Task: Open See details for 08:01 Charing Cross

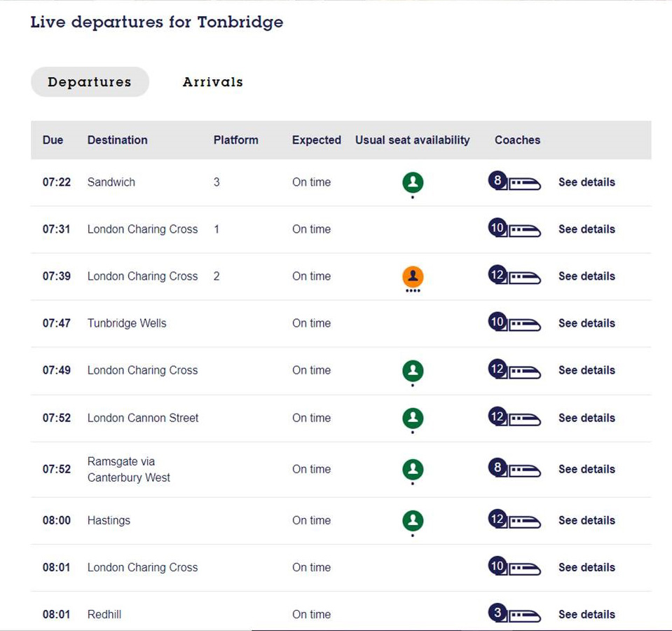Action: (587, 568)
